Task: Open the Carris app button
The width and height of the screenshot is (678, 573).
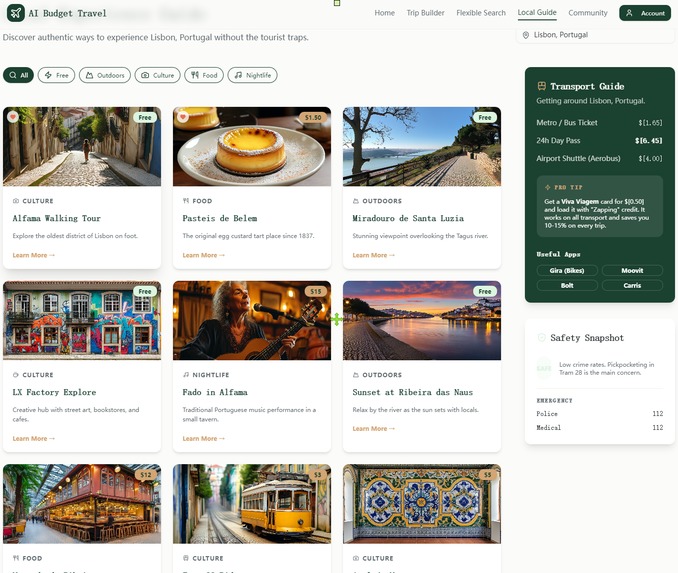Action: (x=632, y=285)
